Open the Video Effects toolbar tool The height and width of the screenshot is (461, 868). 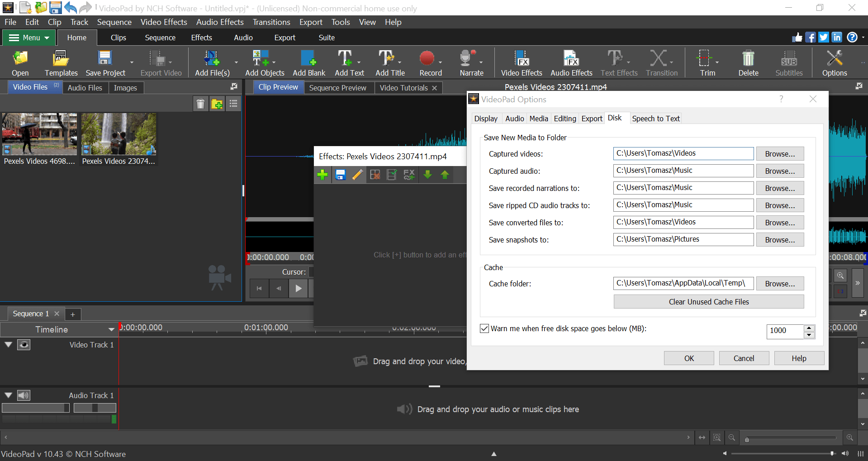[x=522, y=63]
